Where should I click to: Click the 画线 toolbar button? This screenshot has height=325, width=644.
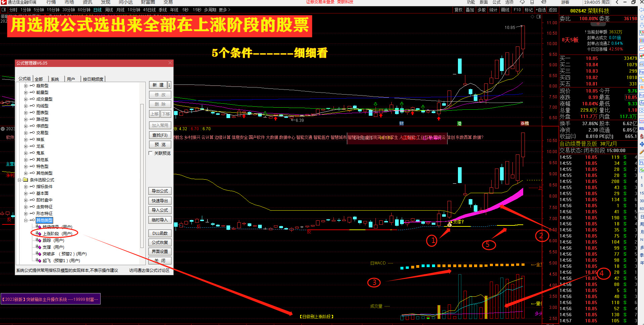505,10
